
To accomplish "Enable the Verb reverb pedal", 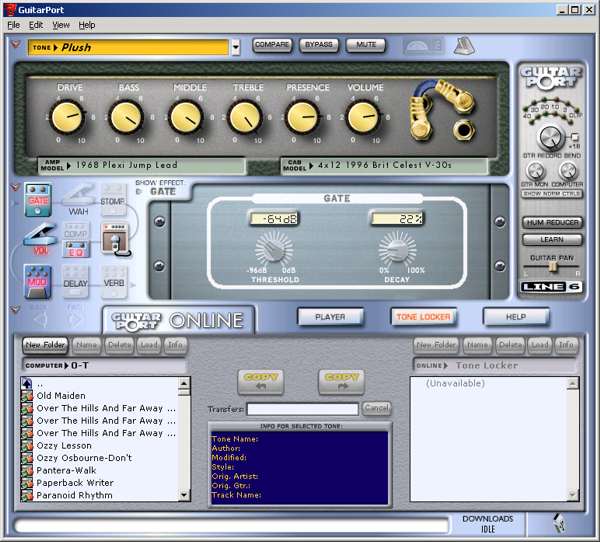I will [x=114, y=282].
